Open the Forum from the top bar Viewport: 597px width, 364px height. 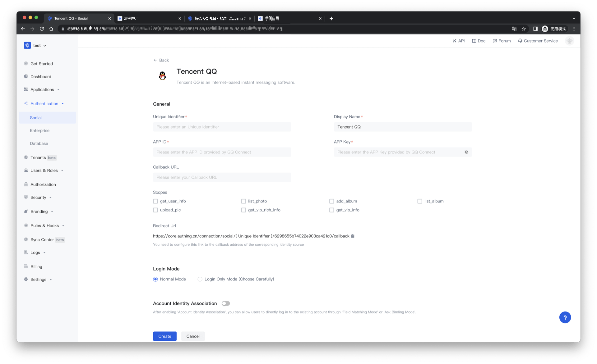coord(502,41)
